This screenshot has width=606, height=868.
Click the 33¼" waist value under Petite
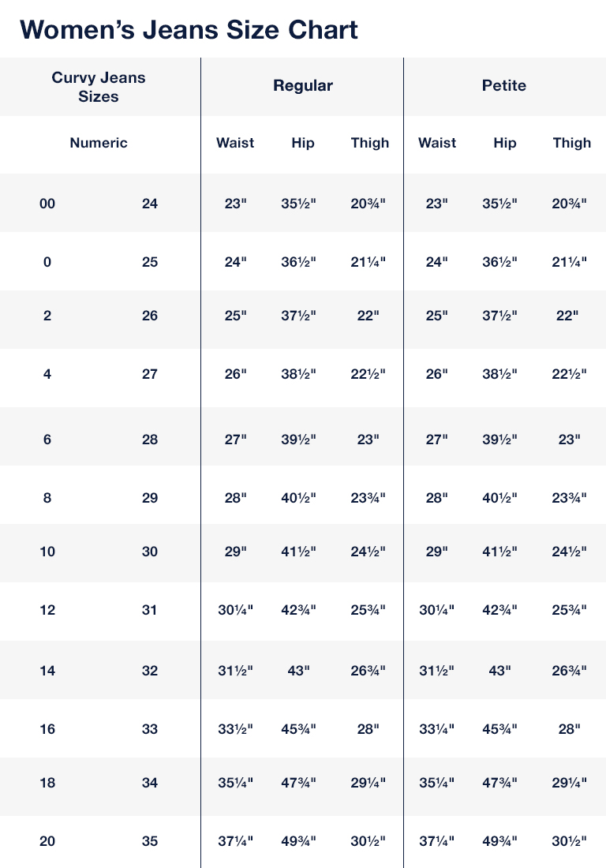coord(437,729)
